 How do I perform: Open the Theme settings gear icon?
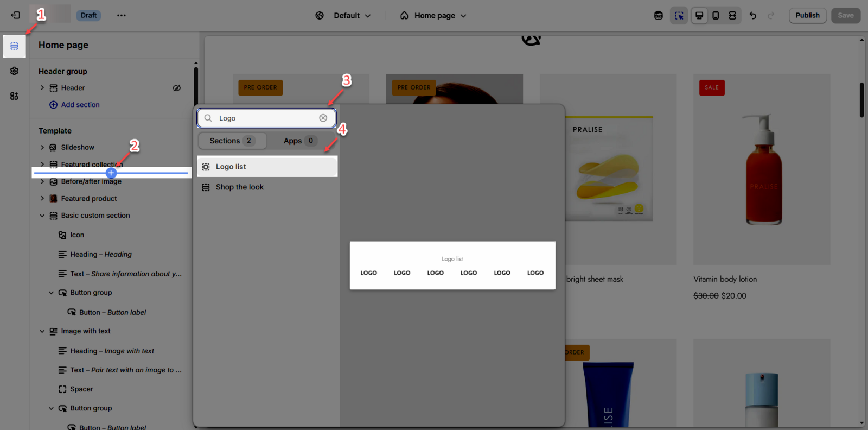click(14, 71)
